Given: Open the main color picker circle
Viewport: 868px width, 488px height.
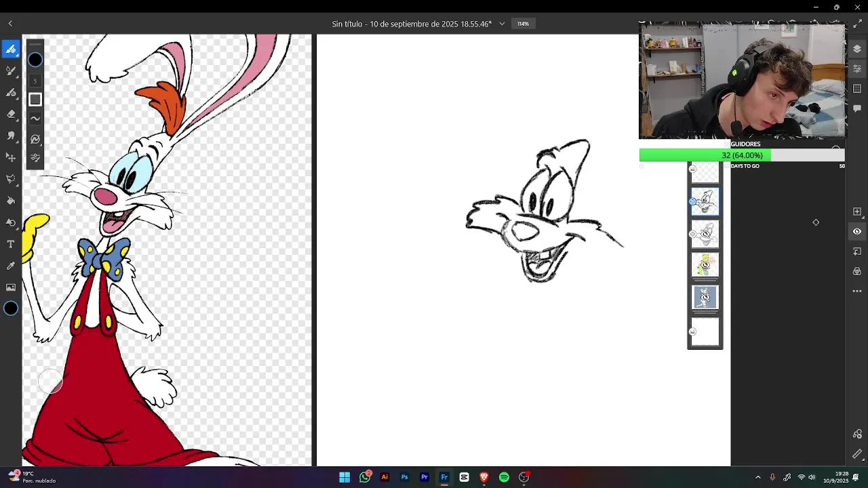Looking at the screenshot, I should click(x=11, y=309).
